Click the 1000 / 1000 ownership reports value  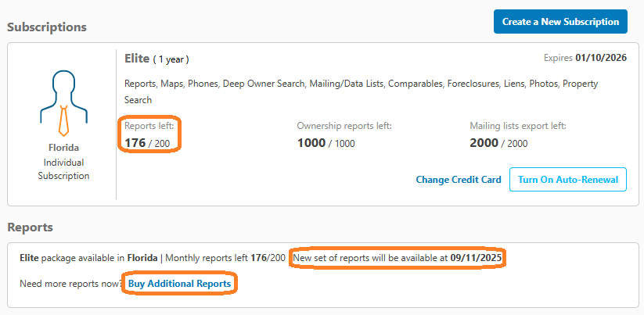pos(326,143)
